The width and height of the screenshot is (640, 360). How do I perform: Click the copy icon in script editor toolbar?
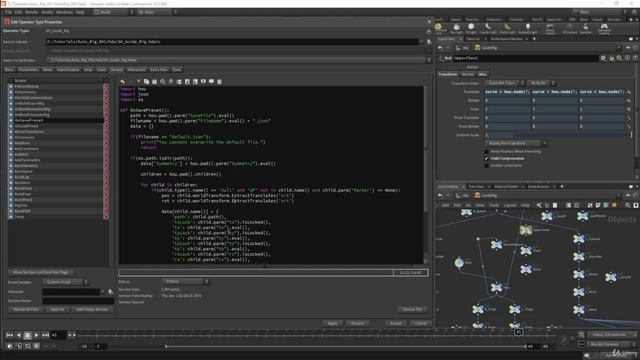(147, 82)
